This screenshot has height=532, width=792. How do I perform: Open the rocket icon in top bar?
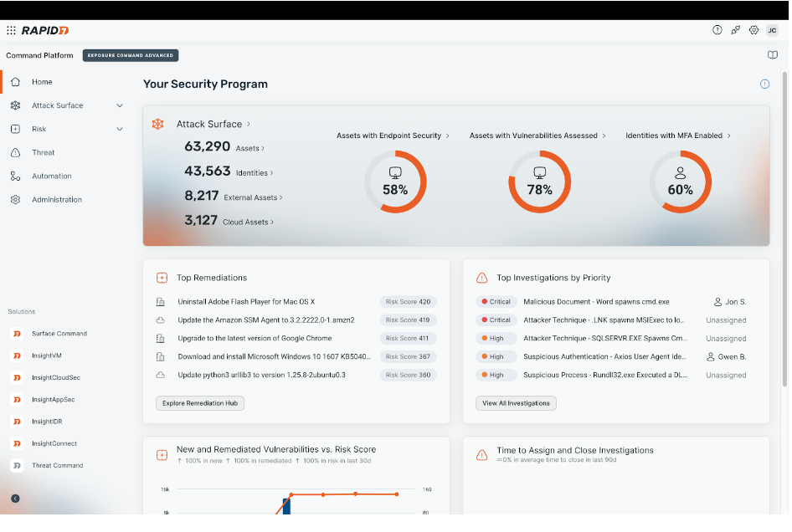(735, 30)
